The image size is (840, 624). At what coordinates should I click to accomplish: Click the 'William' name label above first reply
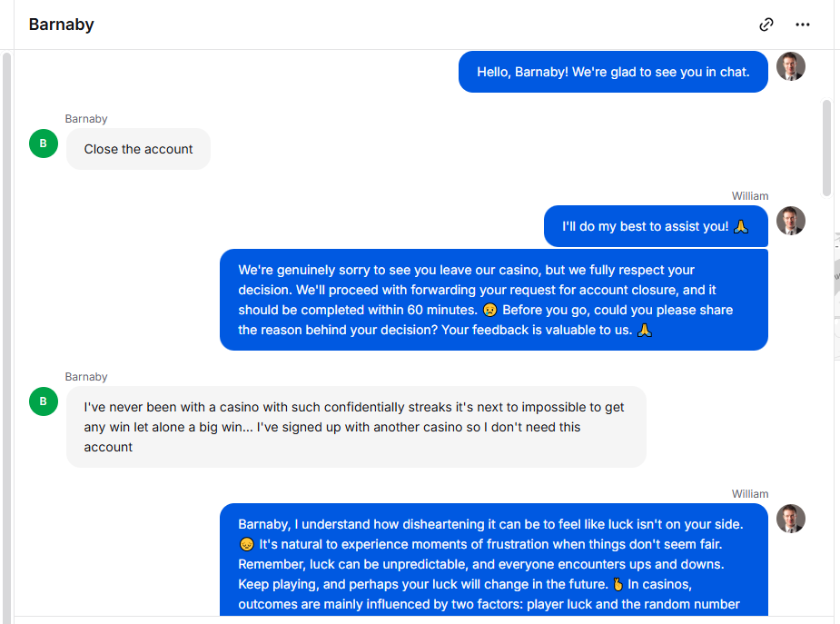pos(750,196)
